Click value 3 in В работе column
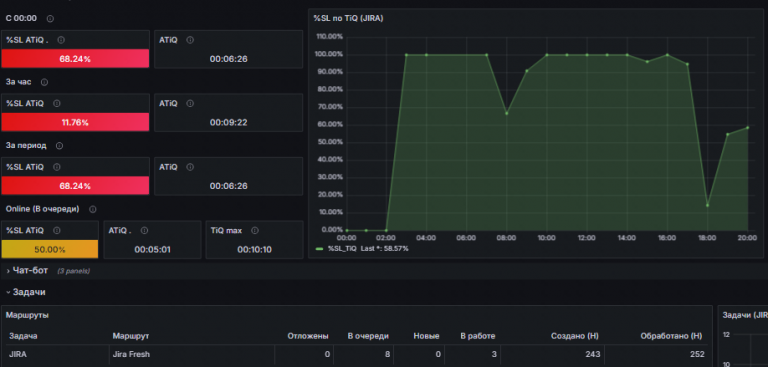Viewport: 768px width, 367px height. click(494, 354)
